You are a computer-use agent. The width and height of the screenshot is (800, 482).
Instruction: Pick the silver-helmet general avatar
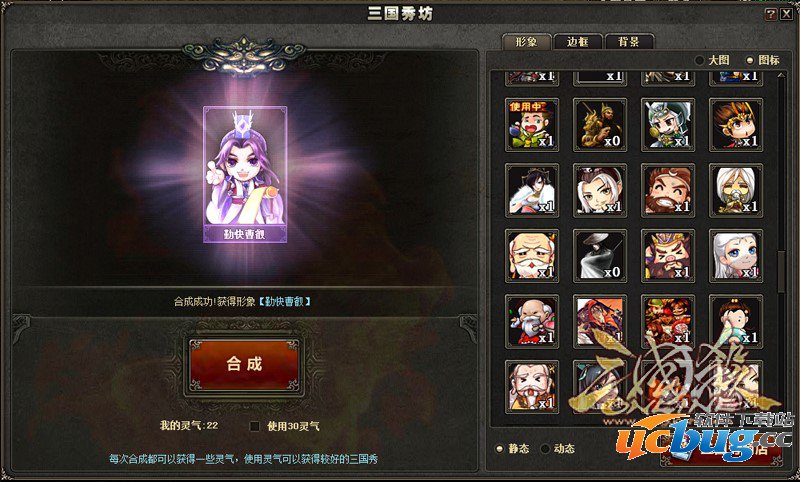click(668, 125)
